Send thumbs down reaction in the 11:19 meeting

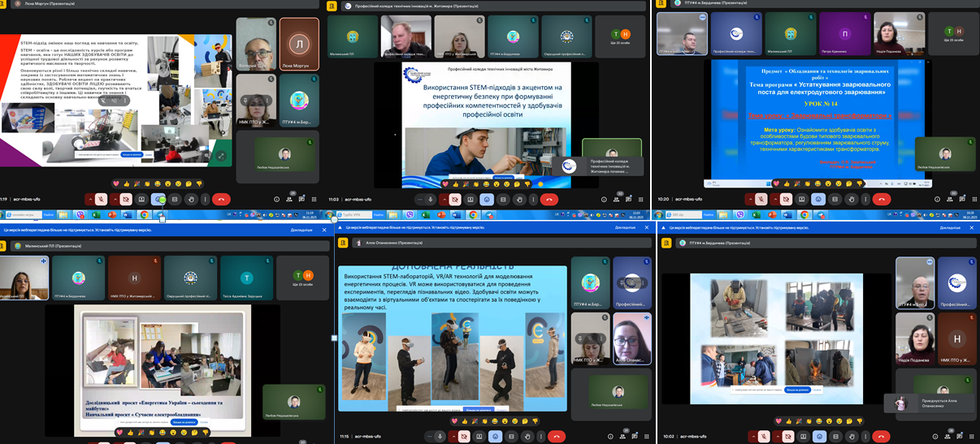coord(200,183)
